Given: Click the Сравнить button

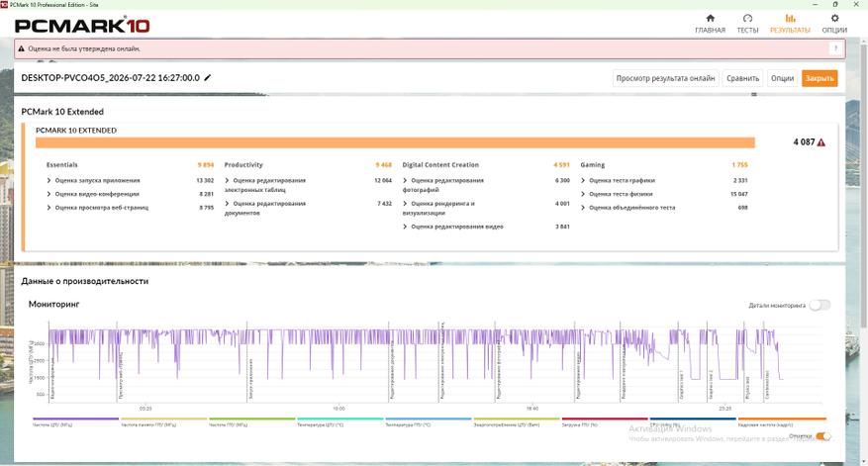Looking at the screenshot, I should click(x=742, y=78).
